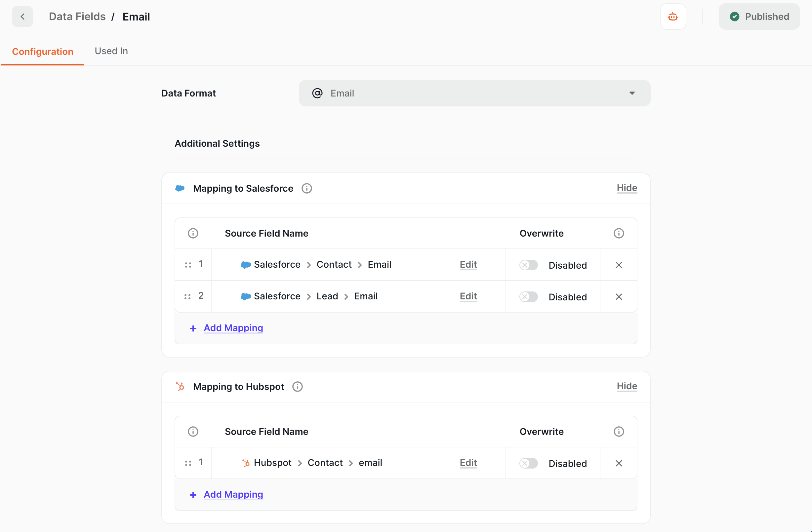Click the info icon beside Mapping to Hubspot
812x532 pixels.
pyautogui.click(x=298, y=386)
